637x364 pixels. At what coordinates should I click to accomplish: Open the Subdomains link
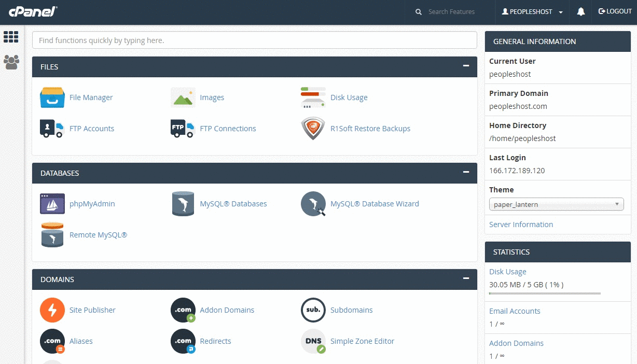point(352,310)
